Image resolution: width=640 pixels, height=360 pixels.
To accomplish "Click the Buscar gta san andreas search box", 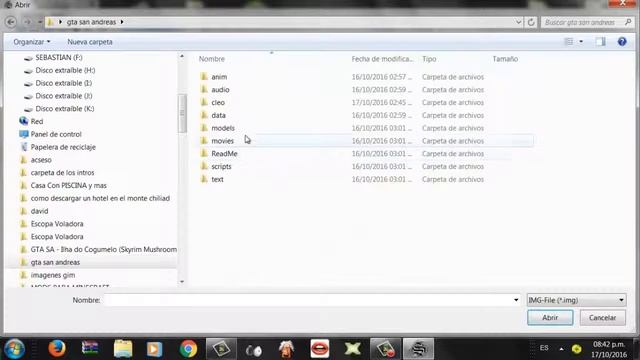I will pyautogui.click(x=582, y=22).
